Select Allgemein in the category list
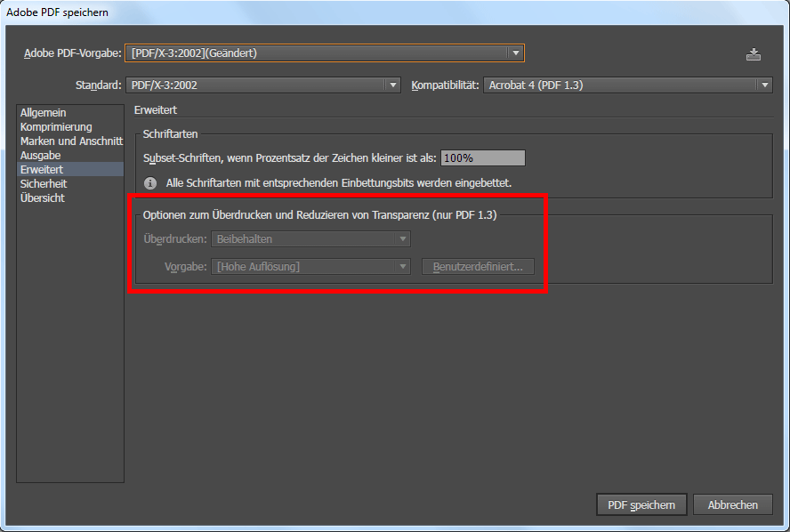 43,113
